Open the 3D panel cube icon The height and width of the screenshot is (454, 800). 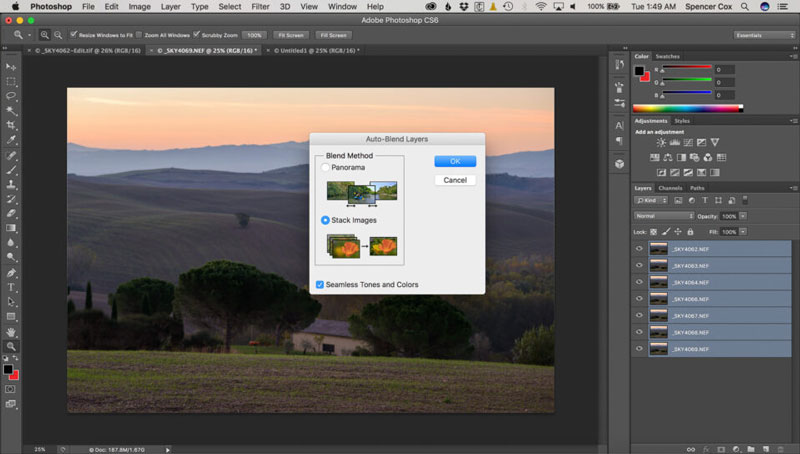tap(620, 163)
